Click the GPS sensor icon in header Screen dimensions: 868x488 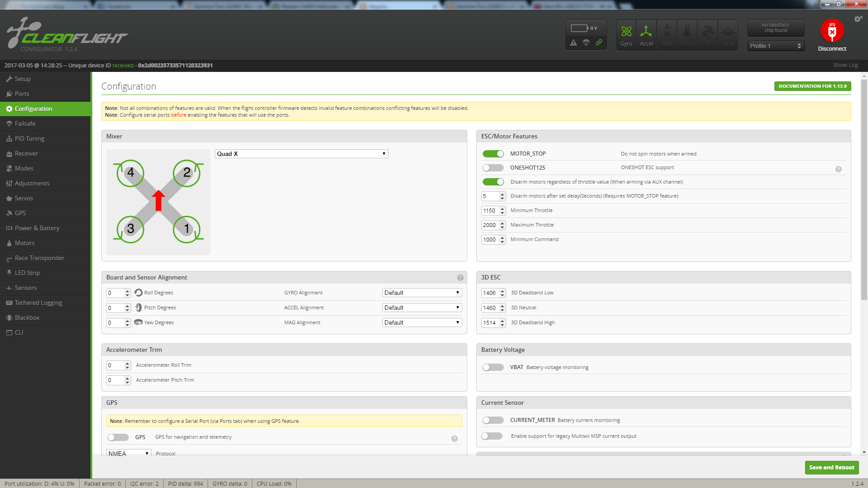[708, 35]
